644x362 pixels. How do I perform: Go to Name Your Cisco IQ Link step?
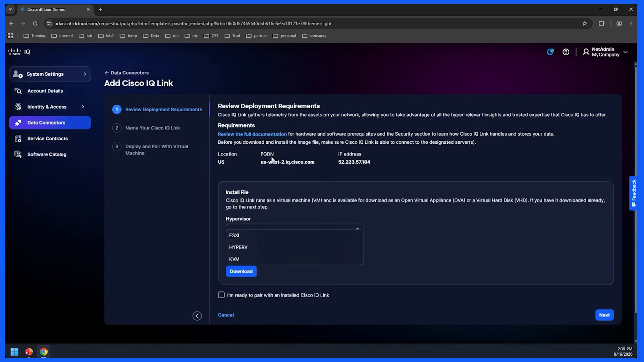tap(147, 128)
